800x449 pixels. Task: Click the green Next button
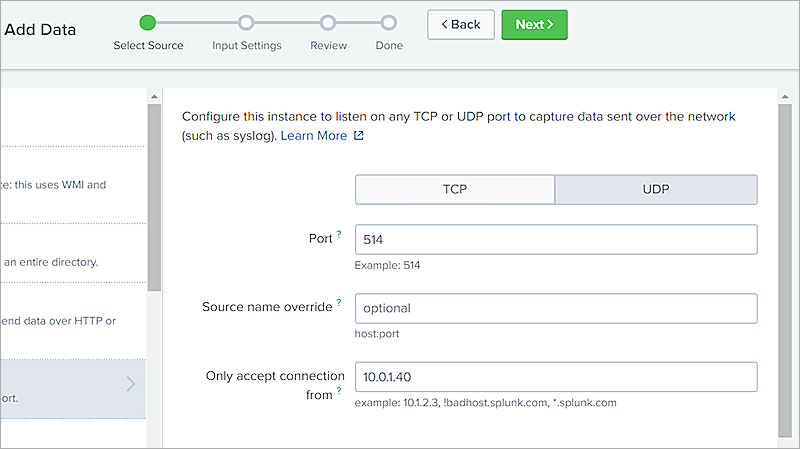534,25
